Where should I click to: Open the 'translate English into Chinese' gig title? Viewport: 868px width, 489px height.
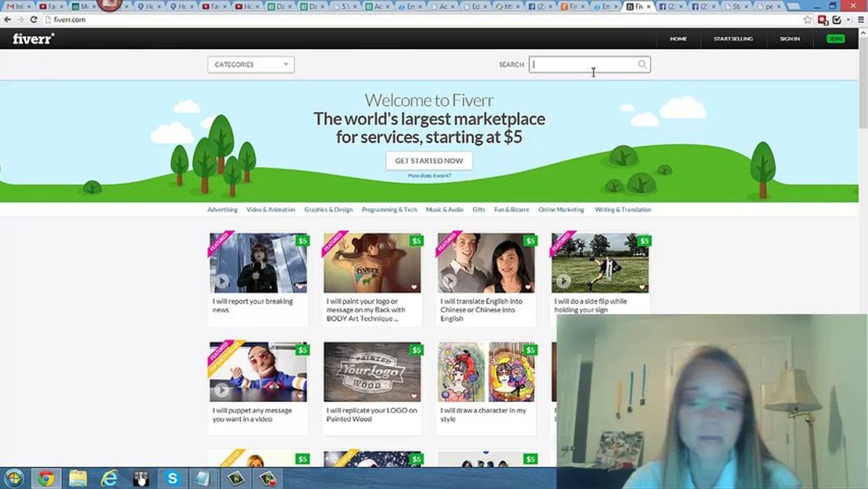coord(481,310)
